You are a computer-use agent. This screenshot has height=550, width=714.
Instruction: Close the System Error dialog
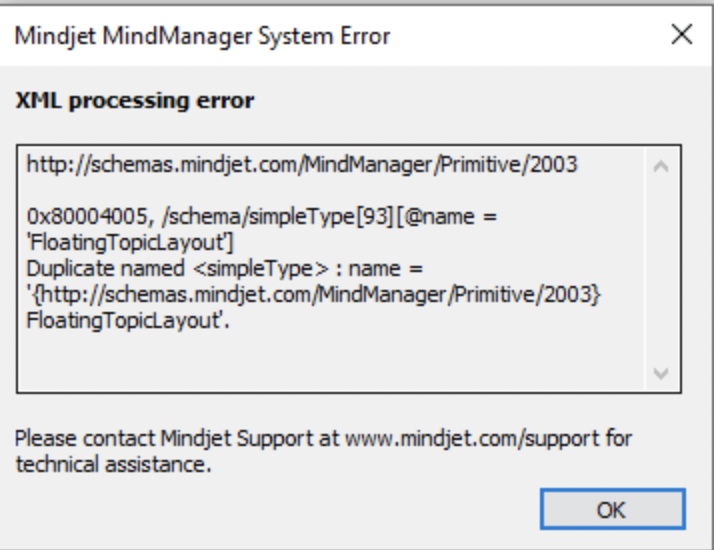(x=681, y=36)
